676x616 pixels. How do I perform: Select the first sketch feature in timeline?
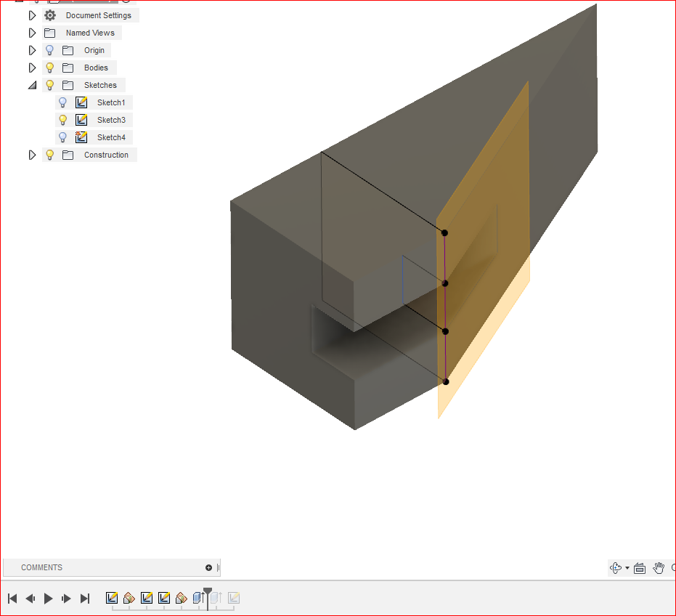coord(112,598)
